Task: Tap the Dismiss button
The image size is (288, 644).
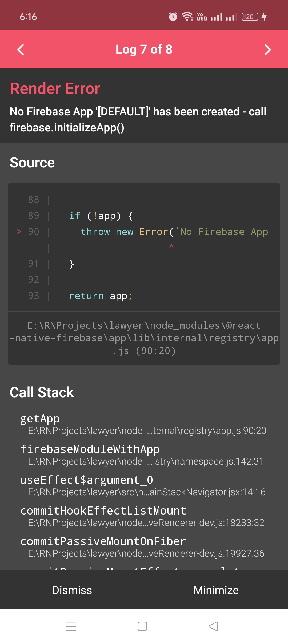Action: click(72, 590)
